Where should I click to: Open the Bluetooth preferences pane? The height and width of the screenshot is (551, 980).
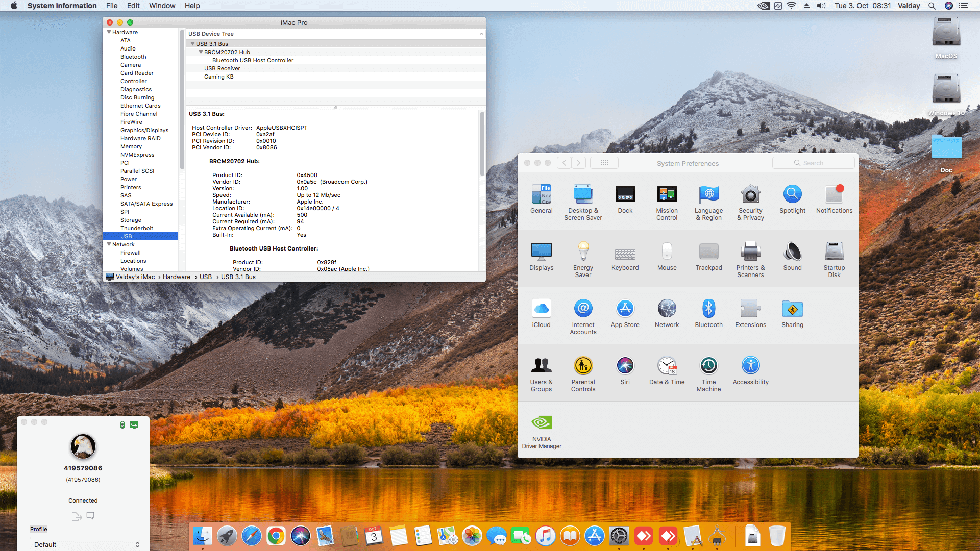[x=708, y=313]
